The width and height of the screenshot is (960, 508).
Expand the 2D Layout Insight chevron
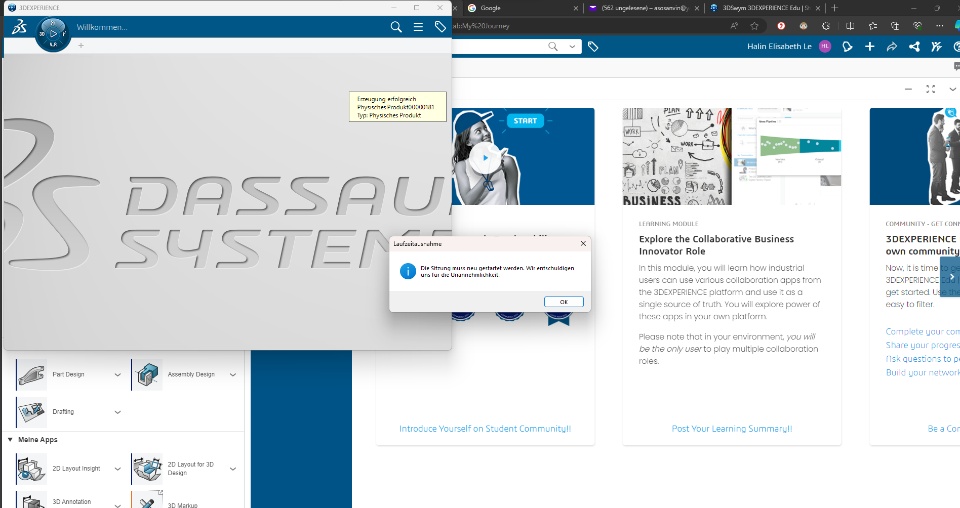118,469
